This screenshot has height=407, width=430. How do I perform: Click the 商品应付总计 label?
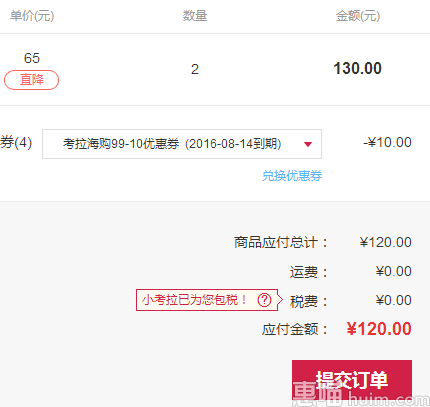(x=280, y=242)
